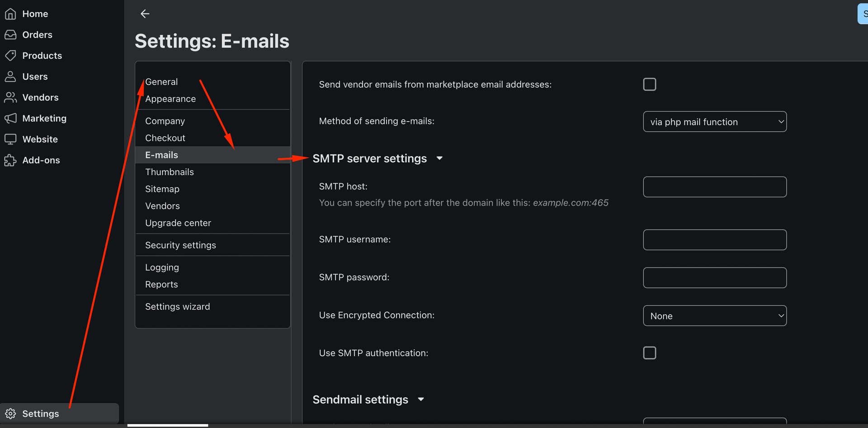Click the Marketing megaphone icon
Viewport: 868px width, 428px height.
(10, 118)
